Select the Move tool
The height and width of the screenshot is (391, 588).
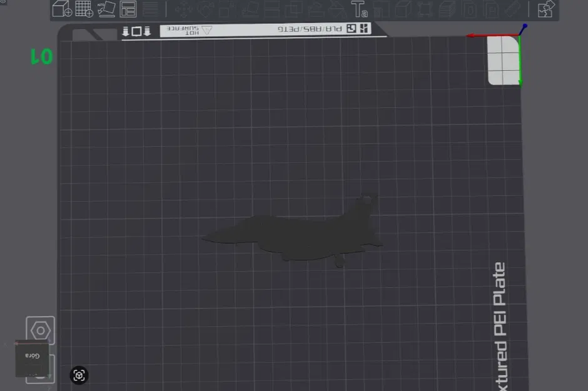[x=184, y=9]
